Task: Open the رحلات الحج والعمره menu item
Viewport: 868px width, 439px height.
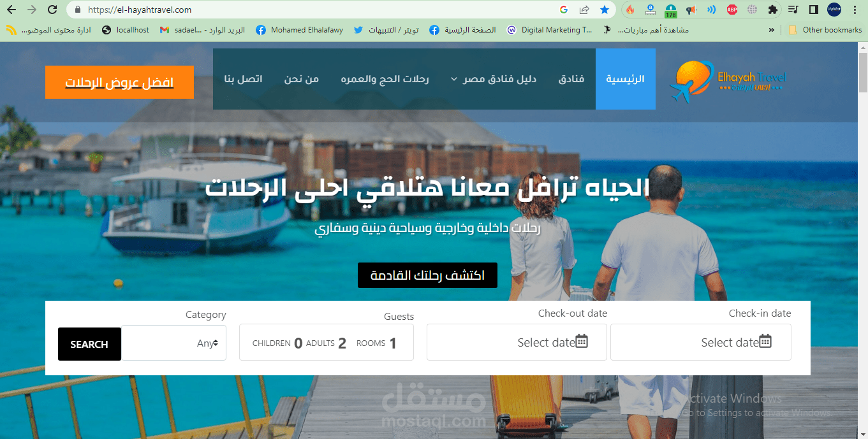Action: 385,79
